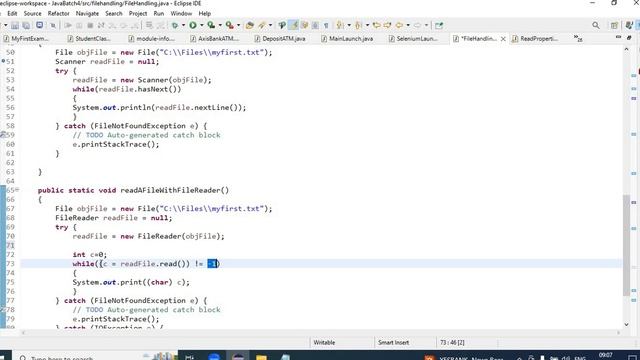
Task: Click the Run External Tools icon
Action: [x=230, y=25]
